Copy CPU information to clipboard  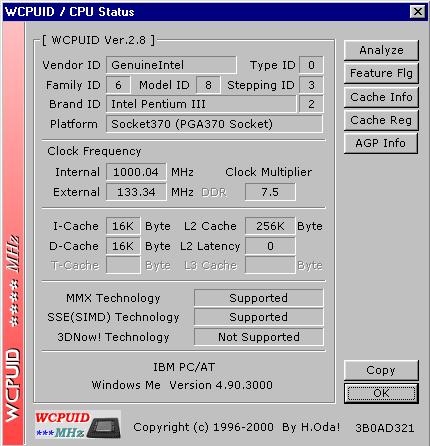coord(381,370)
